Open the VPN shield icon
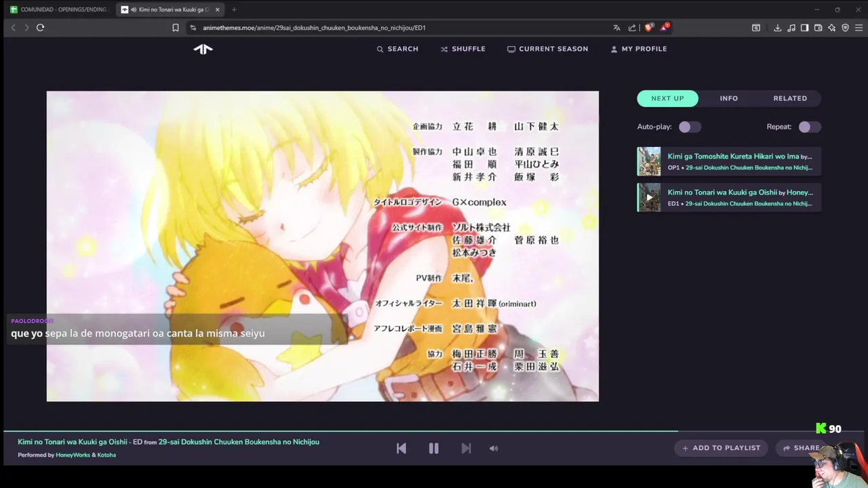Viewport: 868px width, 488px height. (x=845, y=28)
